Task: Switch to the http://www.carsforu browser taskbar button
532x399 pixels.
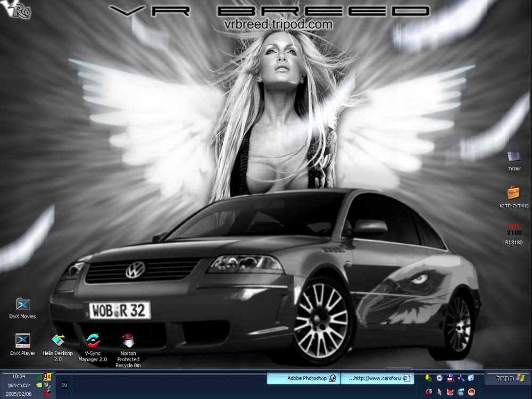Action: coord(378,378)
